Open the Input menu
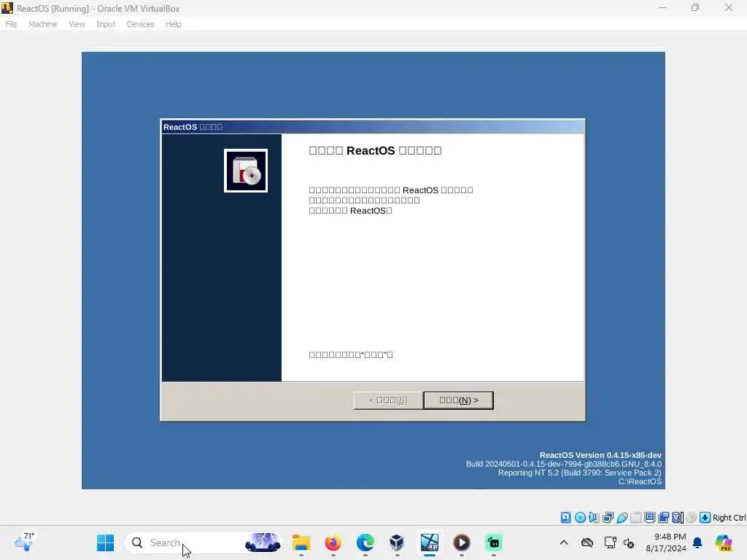Screen dimensions: 747x560 point(106,24)
